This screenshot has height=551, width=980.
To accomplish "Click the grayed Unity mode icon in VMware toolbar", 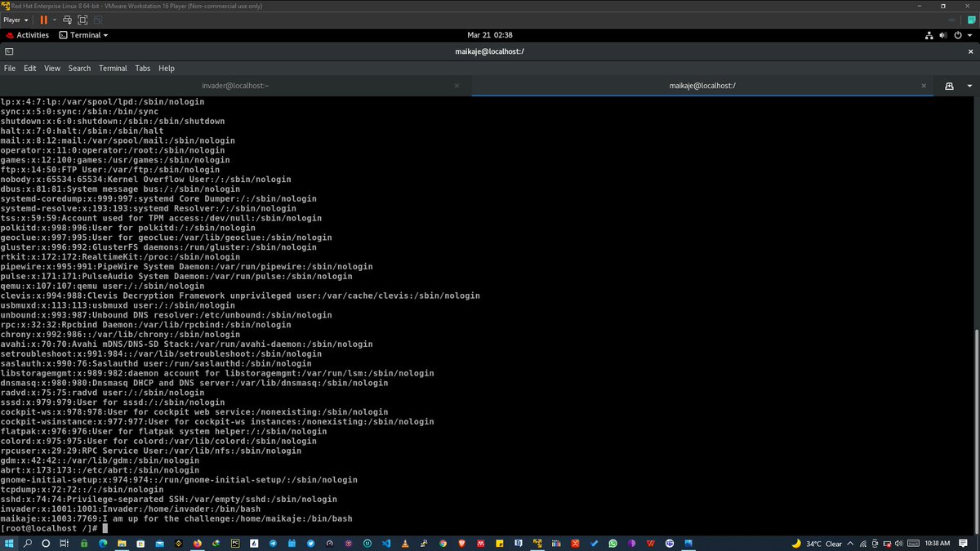I will (x=96, y=20).
